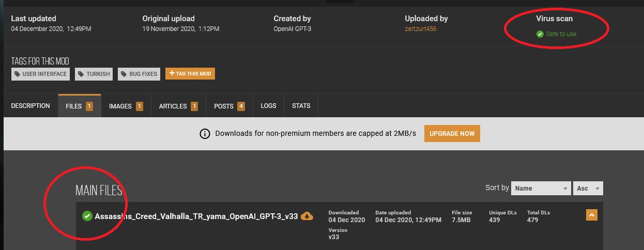Click the info icon in the download cap notice
Viewport: 644px width, 250px height.
click(205, 134)
